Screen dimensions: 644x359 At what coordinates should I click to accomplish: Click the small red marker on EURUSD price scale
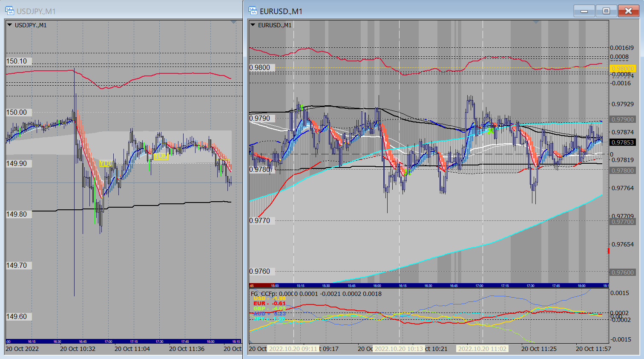point(608,251)
